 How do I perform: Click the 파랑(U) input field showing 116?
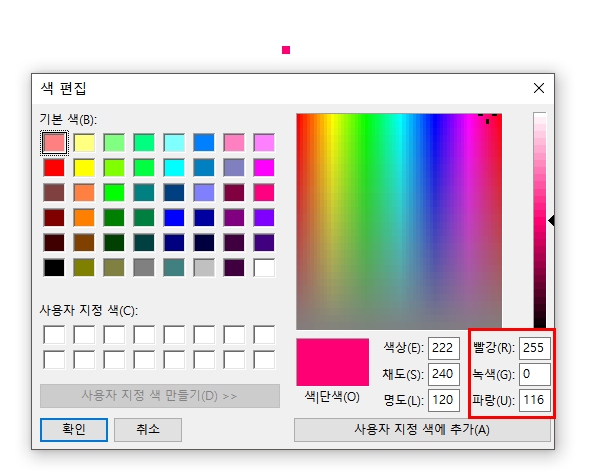[x=534, y=400]
